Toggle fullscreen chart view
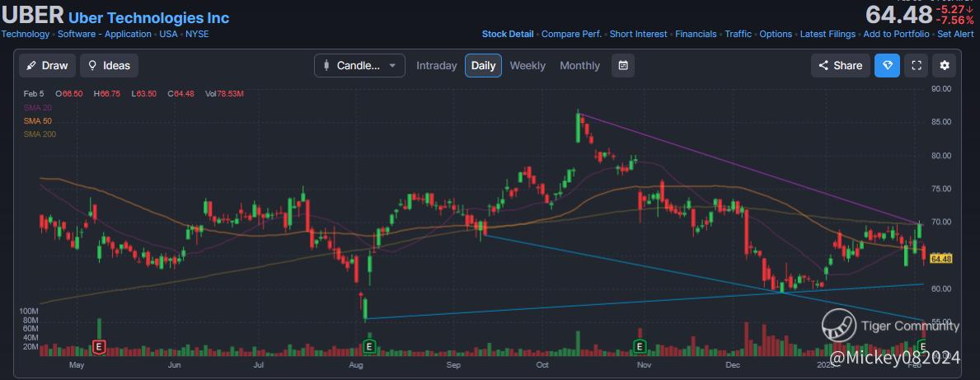 (917, 66)
